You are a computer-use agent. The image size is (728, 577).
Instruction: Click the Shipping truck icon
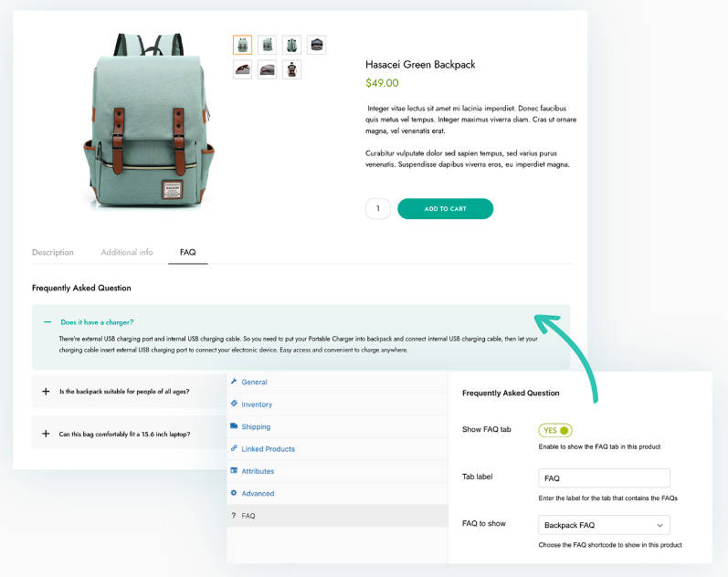click(x=234, y=426)
